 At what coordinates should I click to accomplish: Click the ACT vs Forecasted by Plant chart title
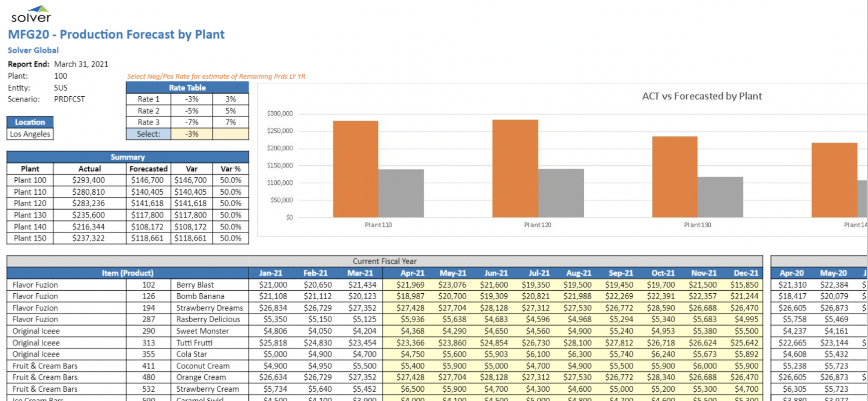click(x=702, y=96)
